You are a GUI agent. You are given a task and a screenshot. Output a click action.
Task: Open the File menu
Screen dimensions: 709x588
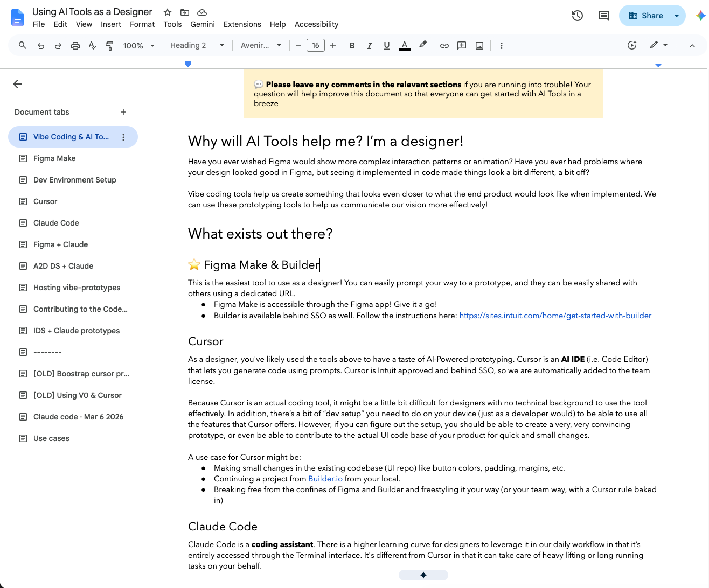coord(39,24)
